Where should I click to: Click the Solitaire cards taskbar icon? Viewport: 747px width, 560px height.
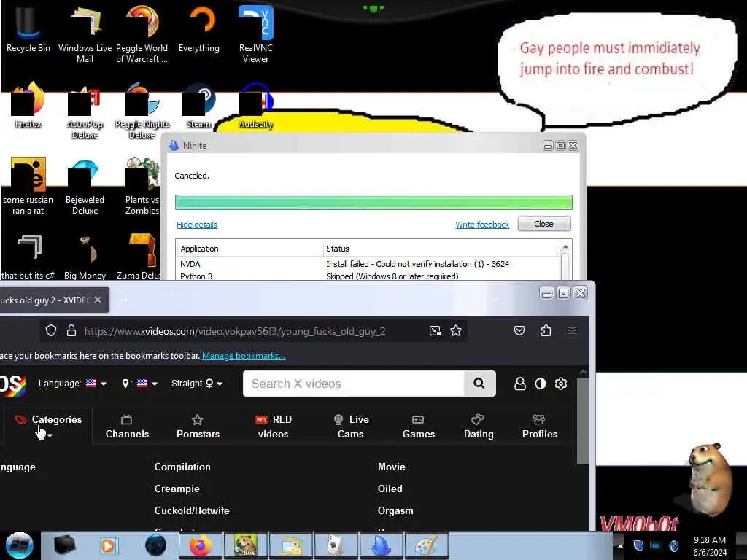coord(336,545)
